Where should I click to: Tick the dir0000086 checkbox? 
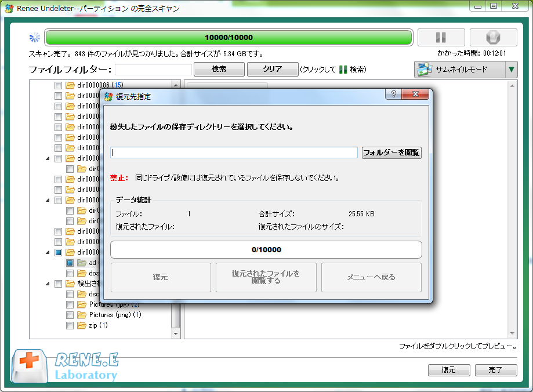(x=58, y=85)
